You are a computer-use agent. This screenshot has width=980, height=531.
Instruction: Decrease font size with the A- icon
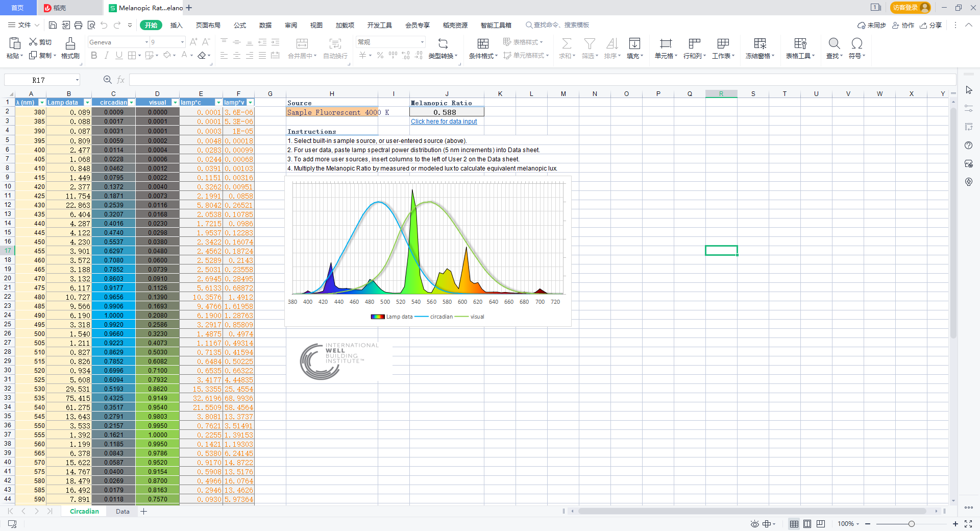(206, 42)
